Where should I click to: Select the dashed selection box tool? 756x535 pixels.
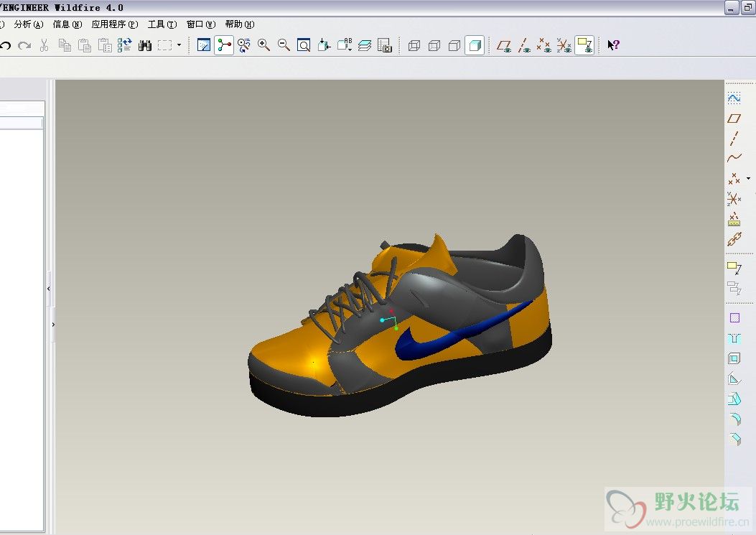click(165, 45)
